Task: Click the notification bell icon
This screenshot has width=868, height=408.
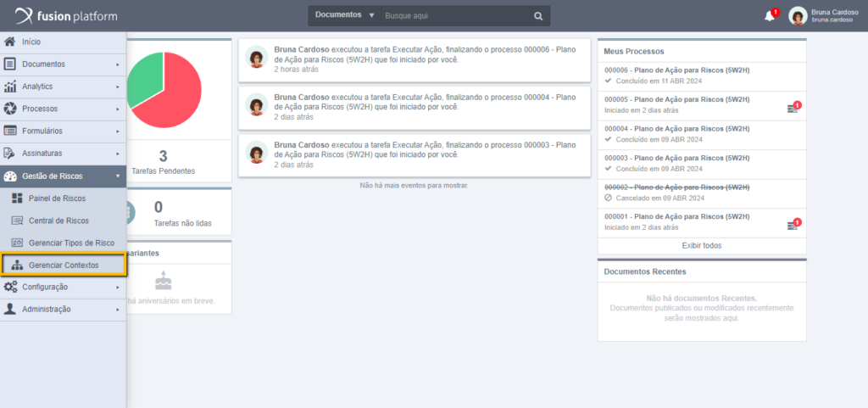Action: click(x=770, y=16)
